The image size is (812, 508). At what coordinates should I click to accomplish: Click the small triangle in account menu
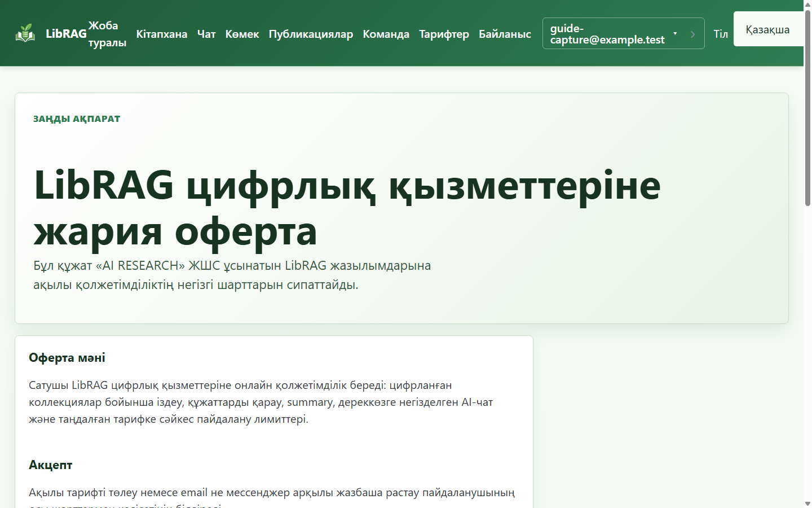[675, 33]
